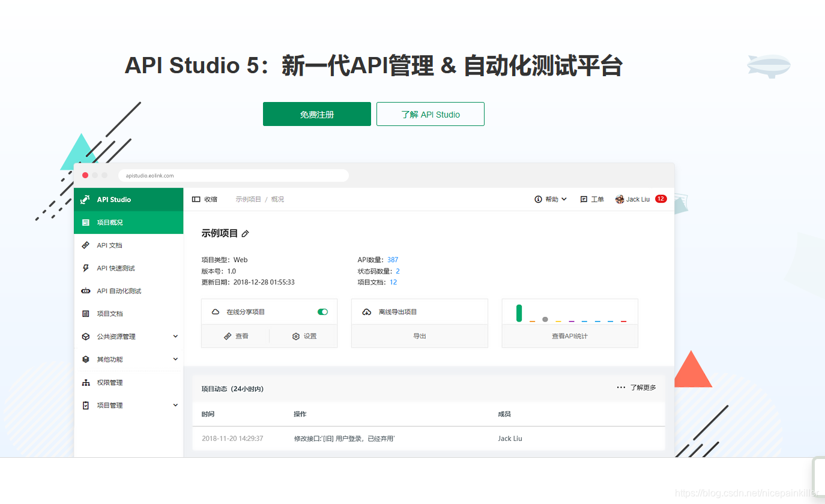Toggle the 在线分享项目 switch
Image resolution: width=825 pixels, height=504 pixels.
pyautogui.click(x=322, y=312)
